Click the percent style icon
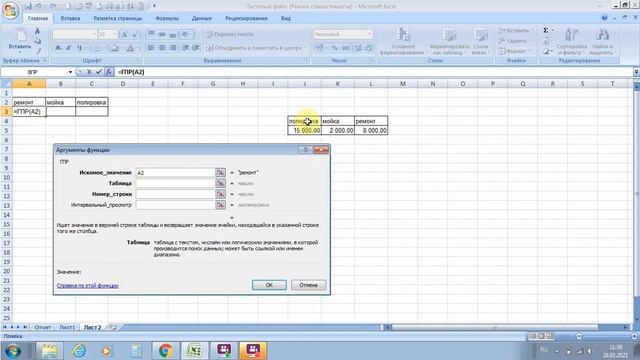This screenshot has height=360, width=640. [335, 48]
